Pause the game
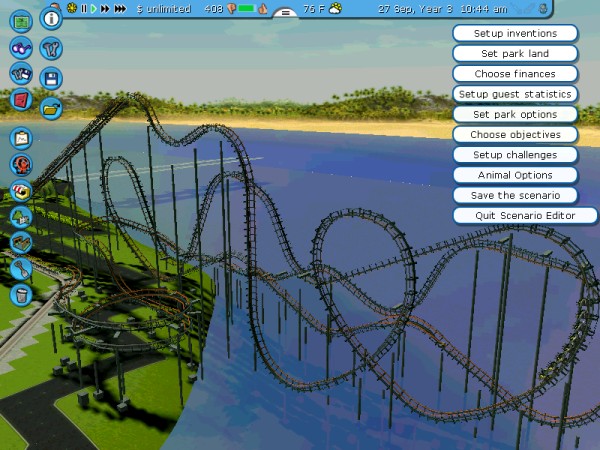 [x=84, y=8]
